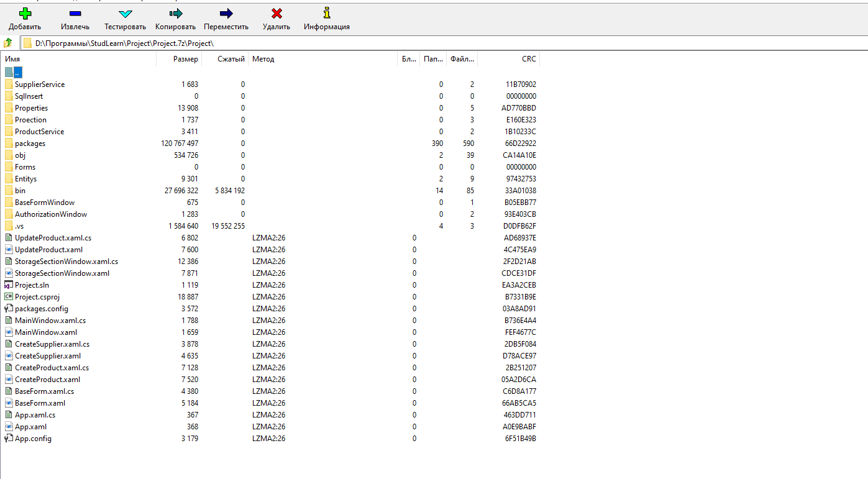
Task: Click the green plus Add icon
Action: point(25,14)
